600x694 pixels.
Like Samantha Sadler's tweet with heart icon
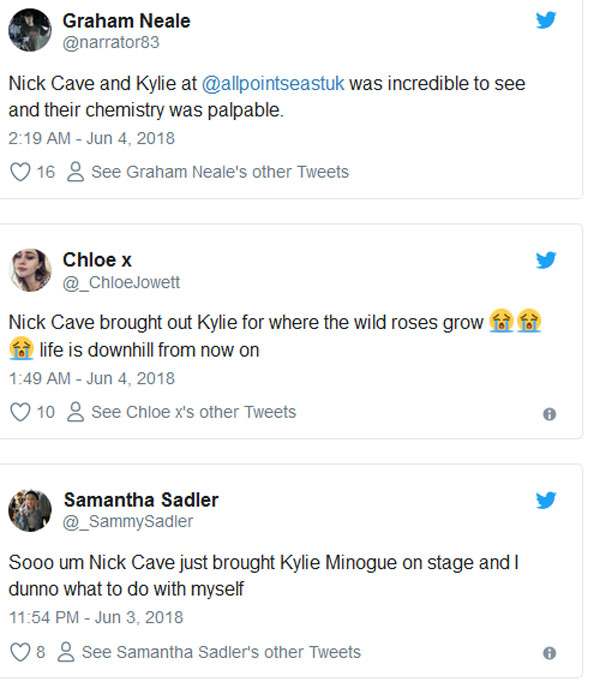click(19, 652)
